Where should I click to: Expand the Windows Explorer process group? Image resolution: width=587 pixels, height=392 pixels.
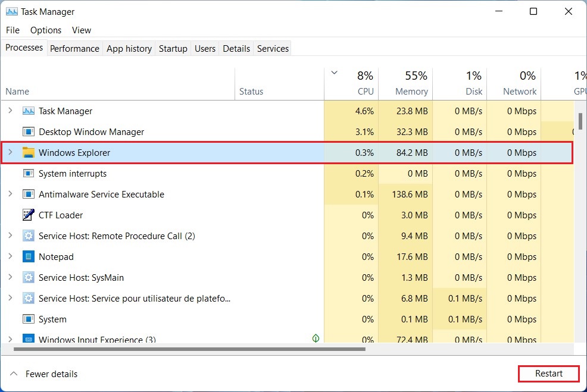click(11, 152)
